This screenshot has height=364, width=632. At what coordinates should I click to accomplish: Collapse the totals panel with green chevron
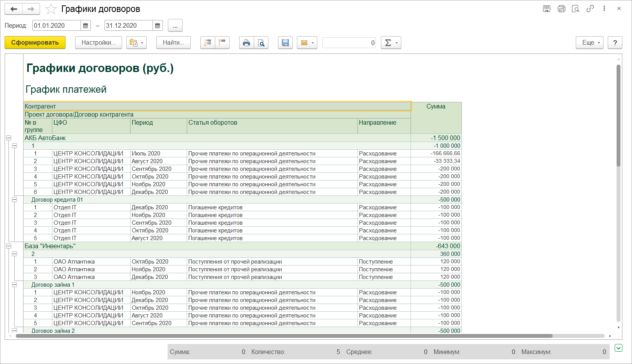(619, 348)
